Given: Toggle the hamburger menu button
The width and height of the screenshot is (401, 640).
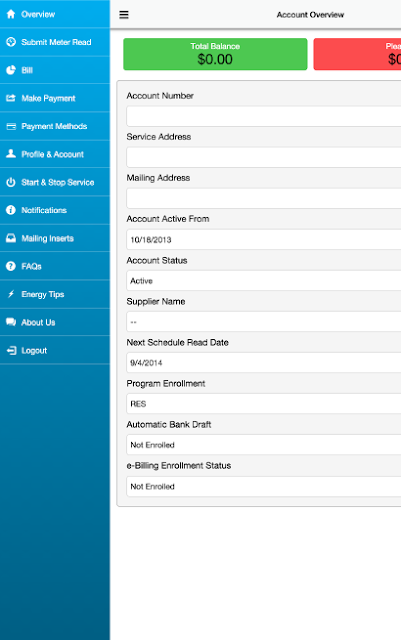Looking at the screenshot, I should (x=124, y=15).
